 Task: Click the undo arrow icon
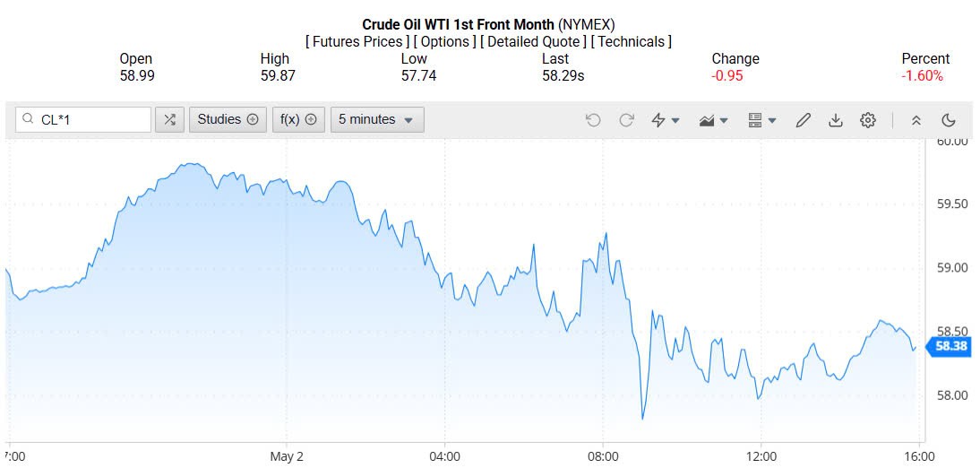593,120
